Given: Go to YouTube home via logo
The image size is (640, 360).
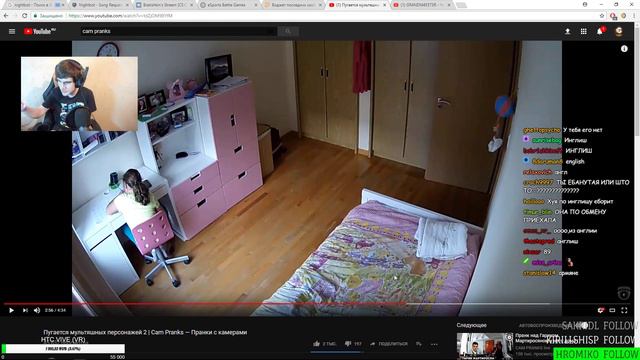Looking at the screenshot, I should pyautogui.click(x=40, y=31).
